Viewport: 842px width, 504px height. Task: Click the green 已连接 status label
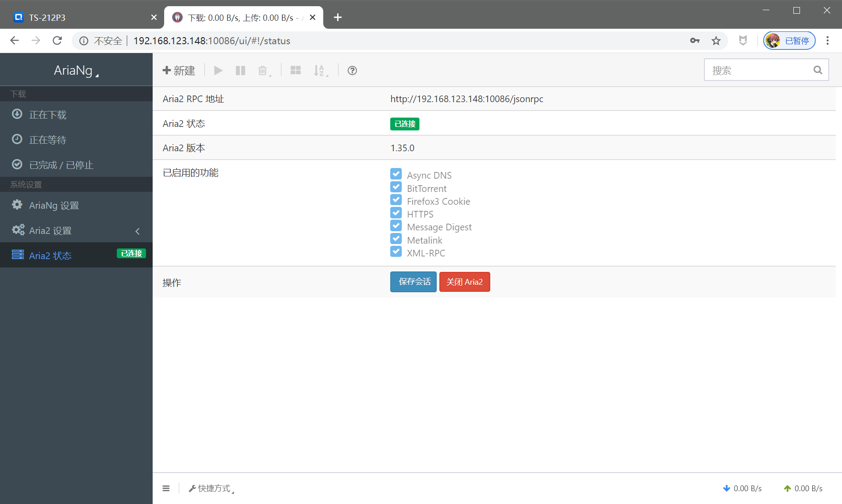coord(405,124)
